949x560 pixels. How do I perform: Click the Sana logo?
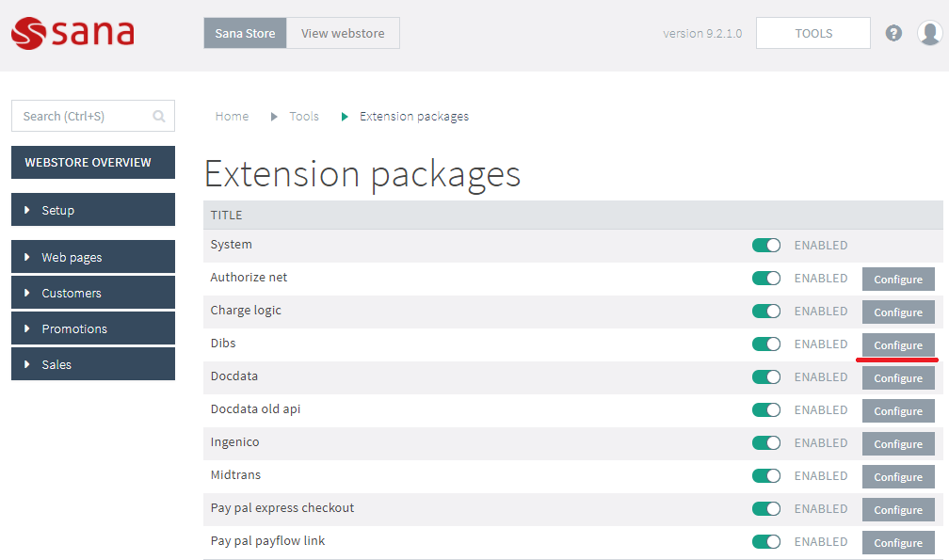tap(72, 33)
